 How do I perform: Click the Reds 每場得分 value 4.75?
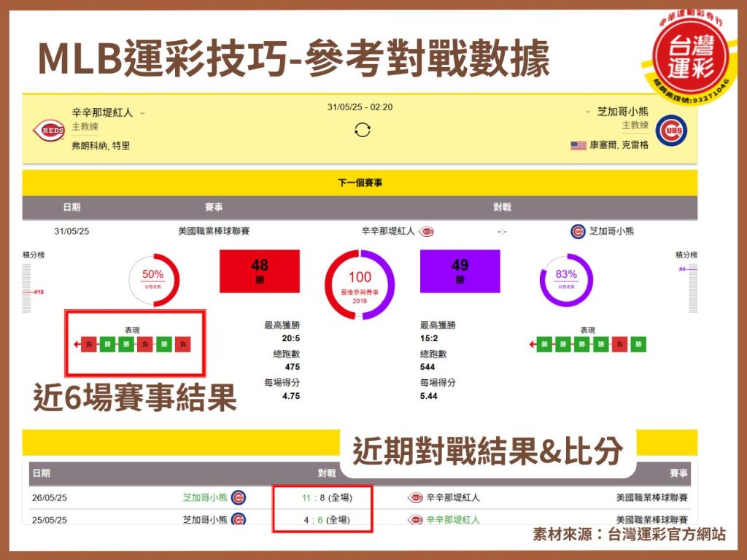[291, 396]
